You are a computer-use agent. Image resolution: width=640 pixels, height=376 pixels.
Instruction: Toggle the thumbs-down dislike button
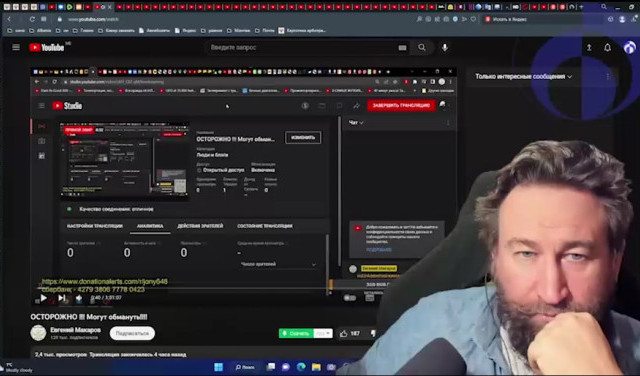(373, 334)
